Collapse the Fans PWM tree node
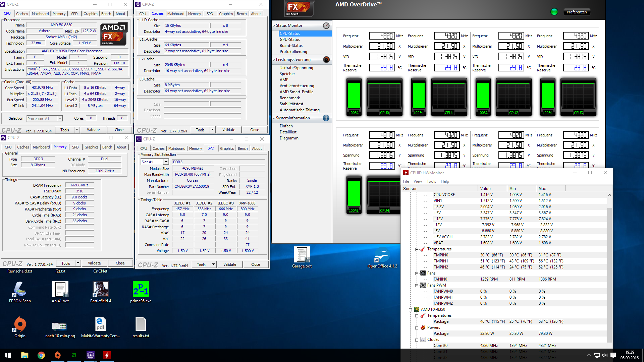Image resolution: width=644 pixels, height=362 pixels. (417, 286)
